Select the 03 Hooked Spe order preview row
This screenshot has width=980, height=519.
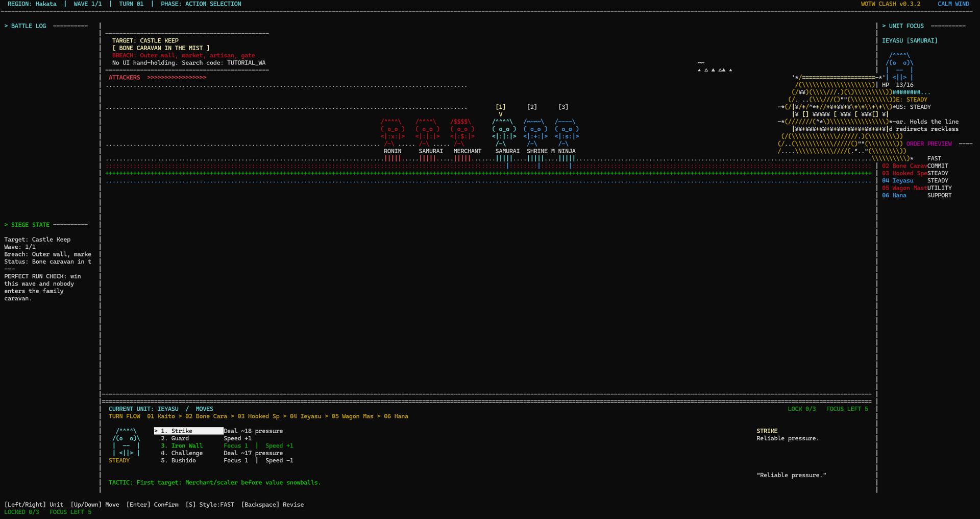[915, 174]
